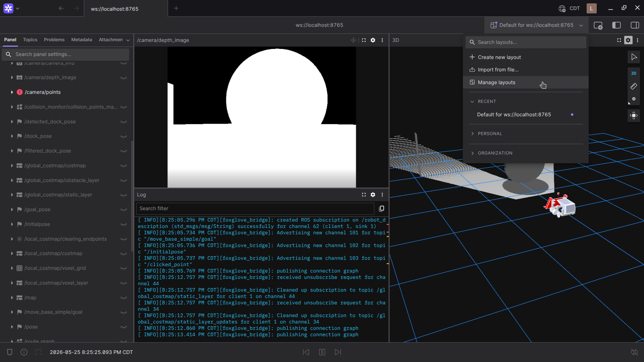Viewport: 644px width, 362px height.
Task: Expand the /camera/points topic row
Action: pos(12,92)
